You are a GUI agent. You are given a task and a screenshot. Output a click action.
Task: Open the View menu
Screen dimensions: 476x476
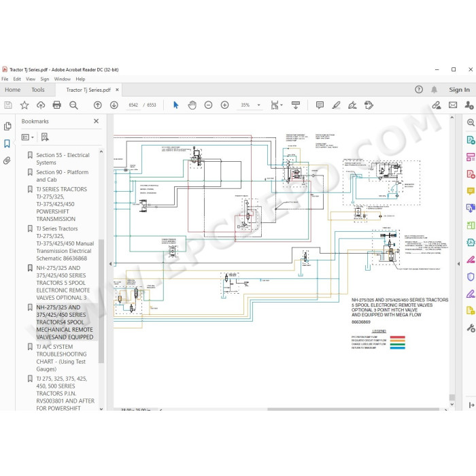[31, 79]
